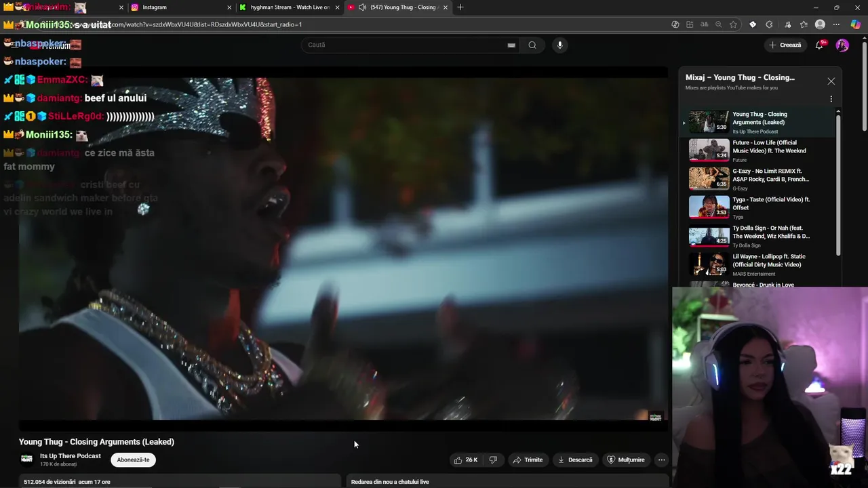Click the Mulțumire thanks button
This screenshot has height=488, width=868.
(x=625, y=460)
